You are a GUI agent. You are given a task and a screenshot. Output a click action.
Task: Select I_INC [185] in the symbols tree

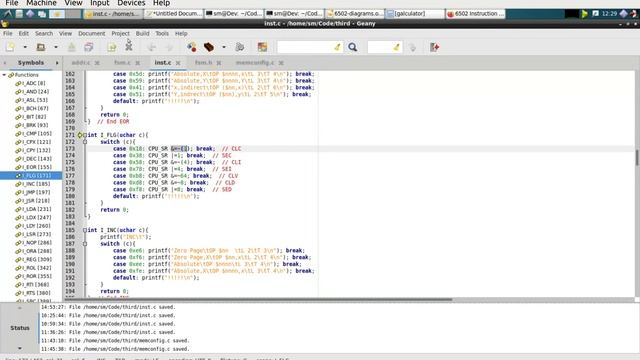click(x=36, y=184)
